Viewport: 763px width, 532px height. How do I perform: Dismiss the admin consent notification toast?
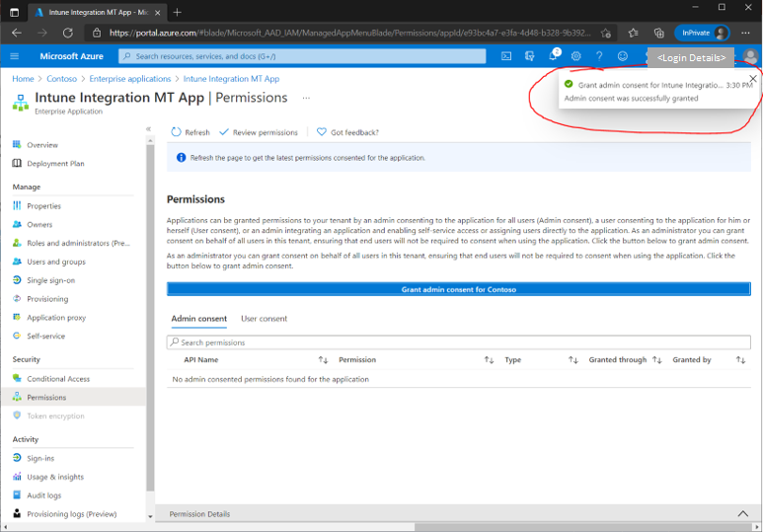[x=753, y=78]
